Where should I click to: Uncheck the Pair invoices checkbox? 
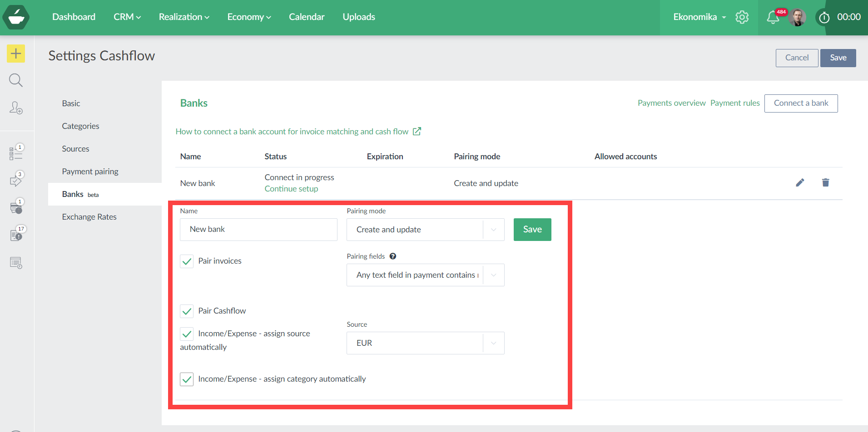187,261
